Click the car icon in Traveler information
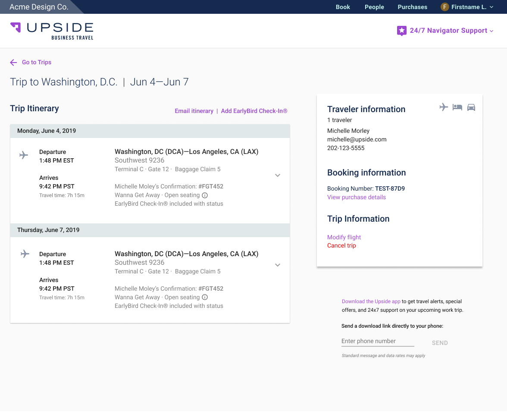507x420 pixels. point(471,107)
